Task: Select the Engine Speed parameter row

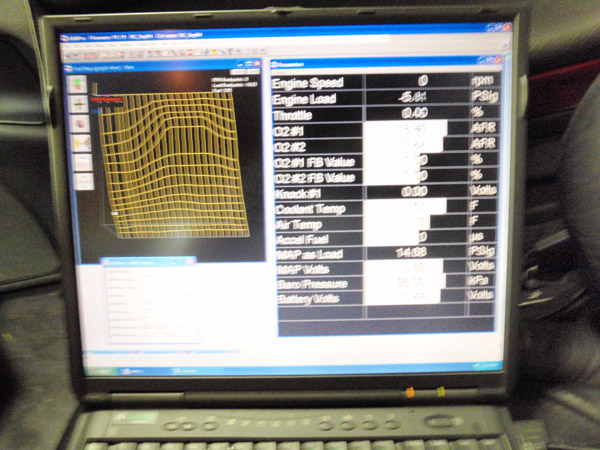Action: [x=380, y=82]
